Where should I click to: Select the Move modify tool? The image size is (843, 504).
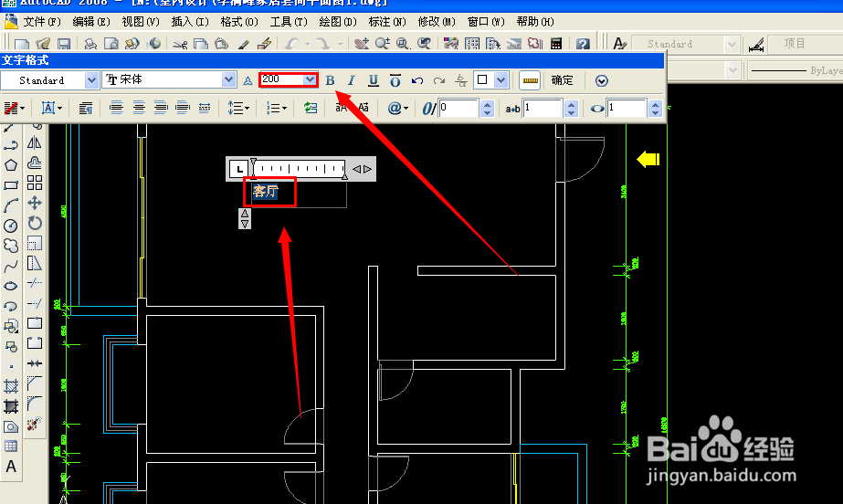35,203
